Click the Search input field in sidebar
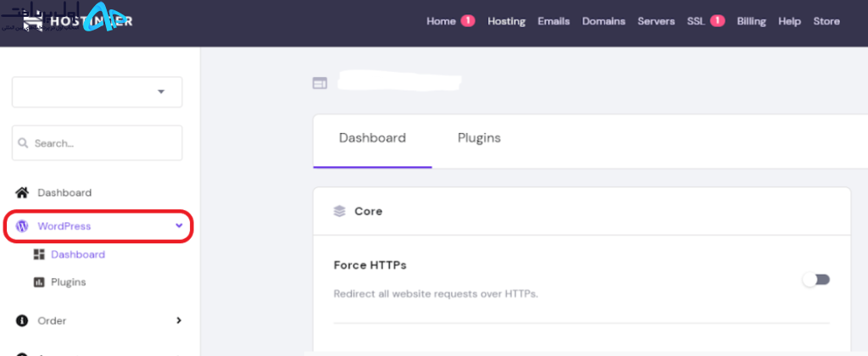 point(97,143)
